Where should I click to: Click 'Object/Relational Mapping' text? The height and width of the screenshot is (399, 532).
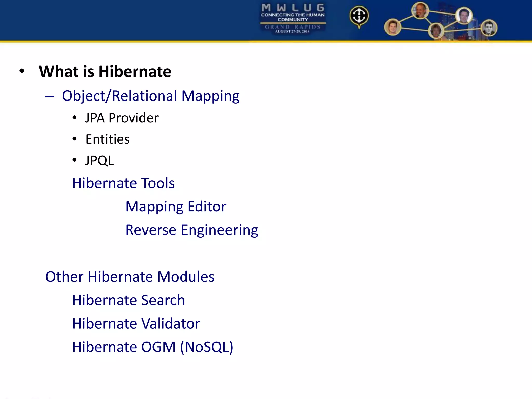coord(151,96)
